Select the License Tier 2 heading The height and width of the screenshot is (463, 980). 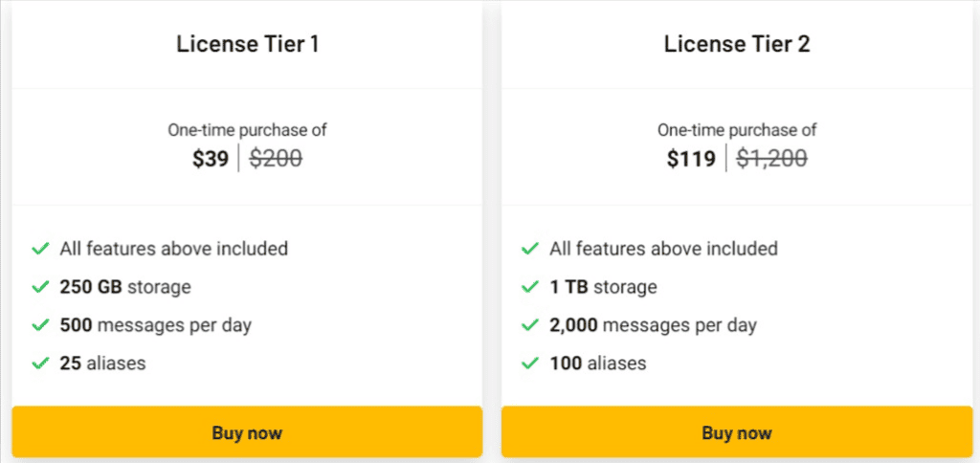point(737,44)
